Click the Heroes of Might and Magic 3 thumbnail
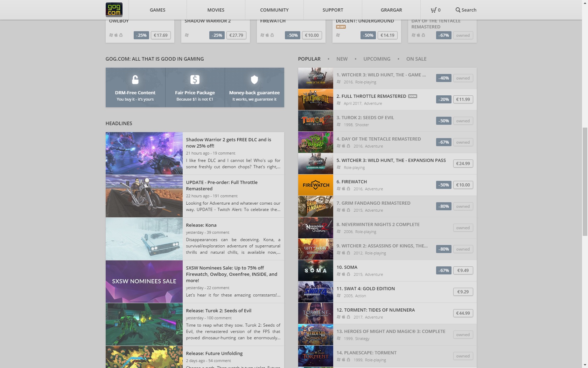 316,335
